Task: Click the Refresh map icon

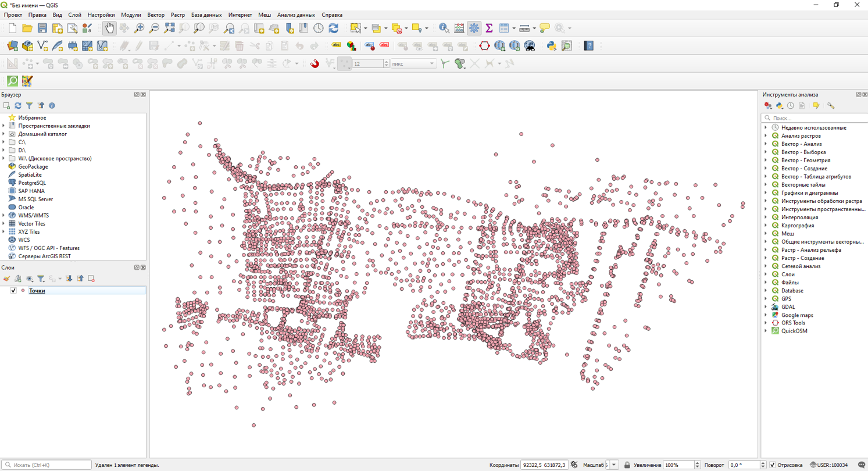Action: (333, 28)
